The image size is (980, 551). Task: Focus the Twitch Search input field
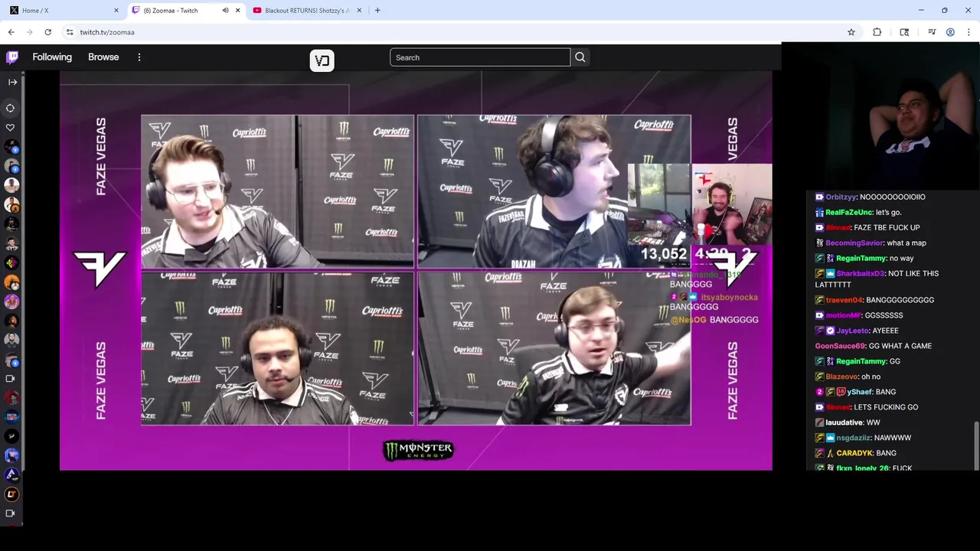pos(480,57)
